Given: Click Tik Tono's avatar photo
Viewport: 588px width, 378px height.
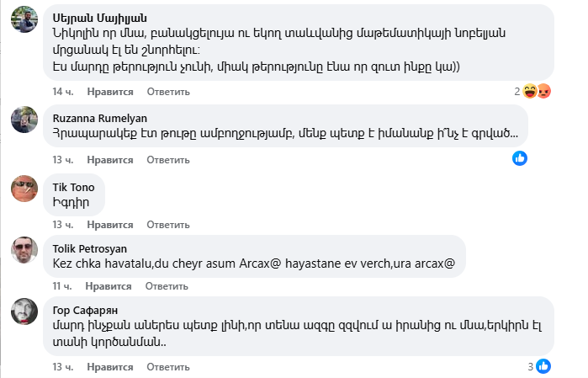Looking at the screenshot, I should coord(24,189).
